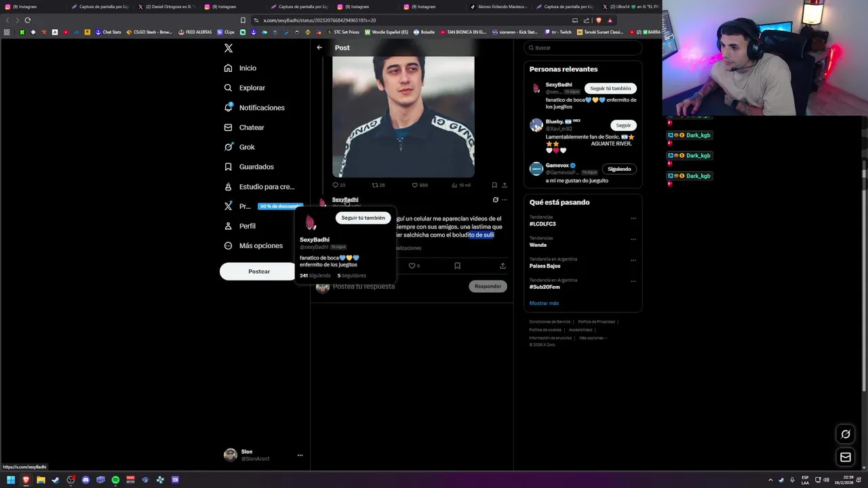Open the floating messages envelope button

point(846,457)
